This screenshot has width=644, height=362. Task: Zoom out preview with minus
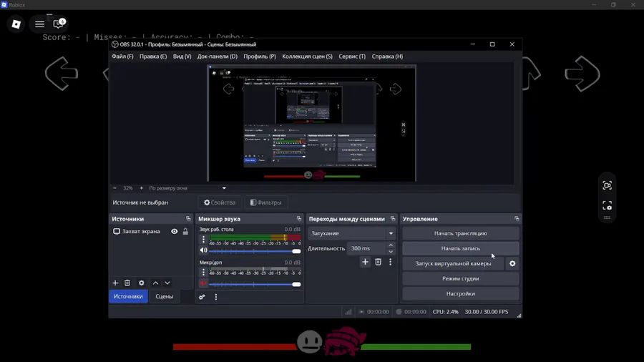[x=114, y=188]
